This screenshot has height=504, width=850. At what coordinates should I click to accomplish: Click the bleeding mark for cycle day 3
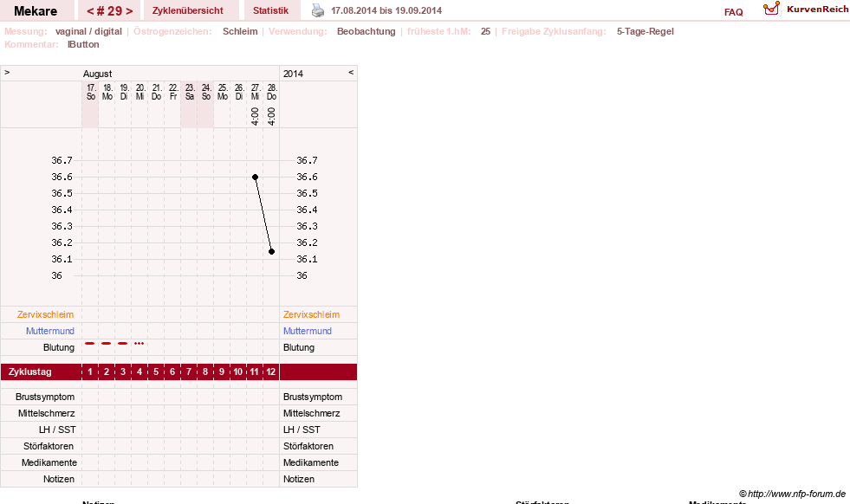[x=123, y=344]
